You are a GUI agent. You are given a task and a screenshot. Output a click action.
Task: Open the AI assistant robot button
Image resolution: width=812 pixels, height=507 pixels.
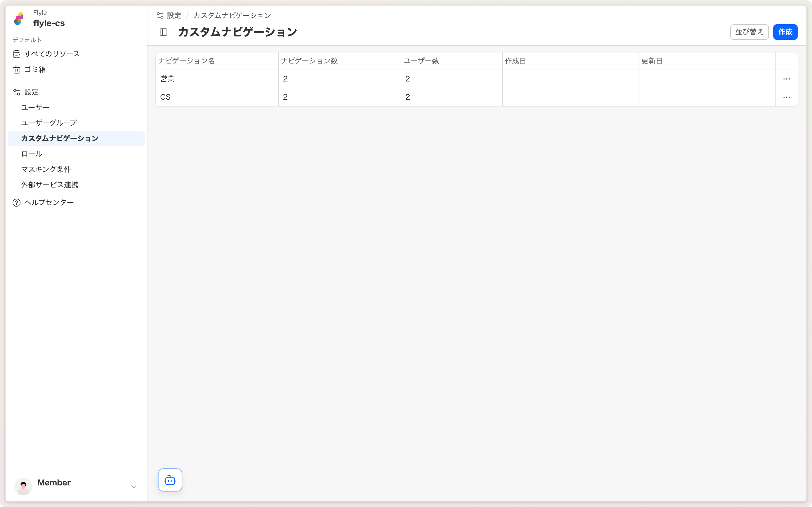(x=170, y=480)
